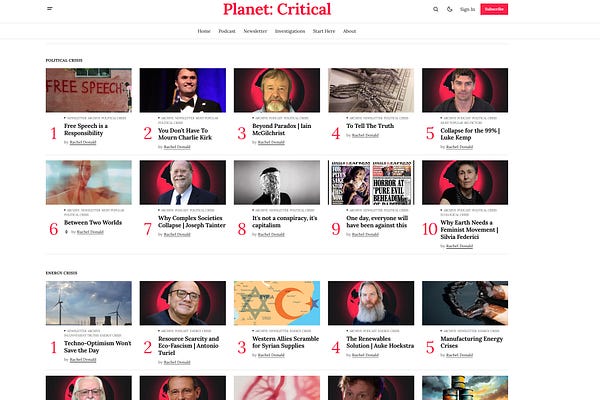Open 'Between Two Worlds' article title
The height and width of the screenshot is (400, 600).
(x=93, y=222)
